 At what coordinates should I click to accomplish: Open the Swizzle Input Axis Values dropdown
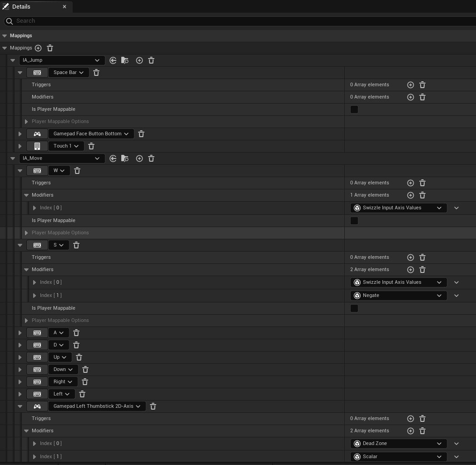tap(398, 208)
